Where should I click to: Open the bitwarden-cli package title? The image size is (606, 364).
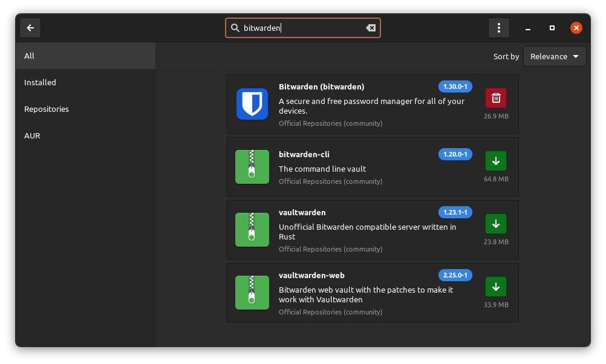point(304,154)
